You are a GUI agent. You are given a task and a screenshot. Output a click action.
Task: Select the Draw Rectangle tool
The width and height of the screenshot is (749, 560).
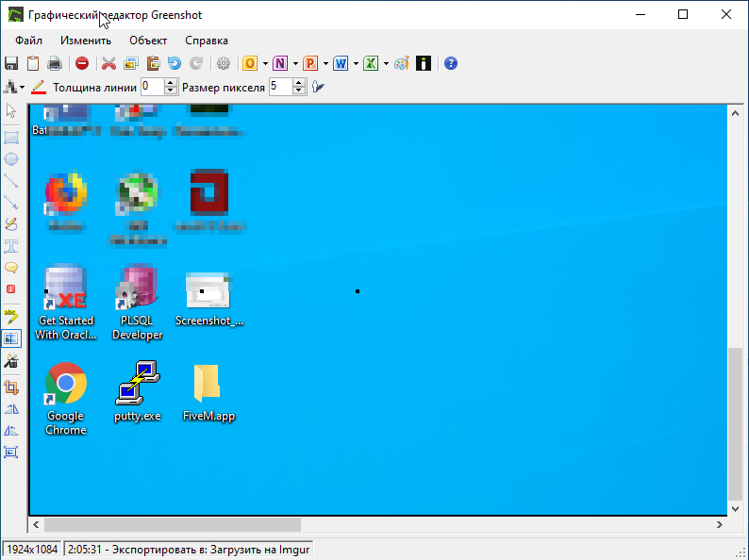11,138
